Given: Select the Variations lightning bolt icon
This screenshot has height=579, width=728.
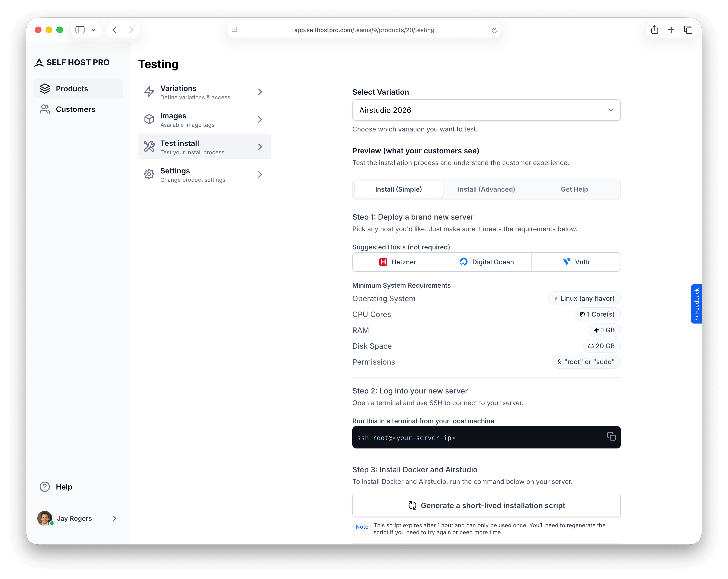Looking at the screenshot, I should point(149,92).
